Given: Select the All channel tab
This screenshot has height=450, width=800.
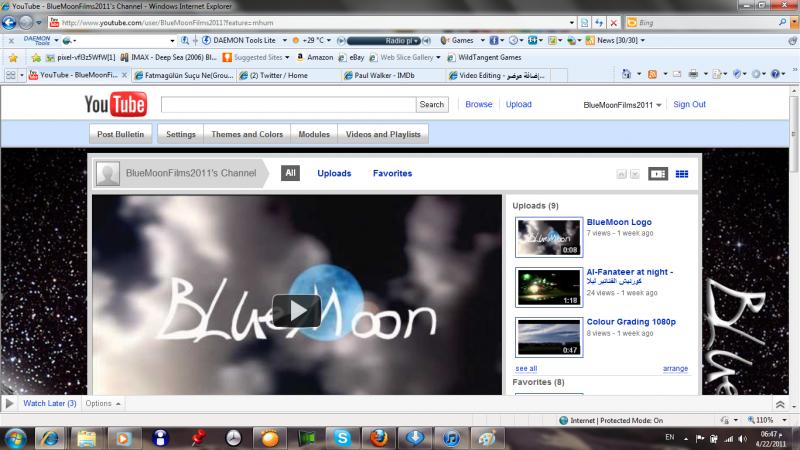Looking at the screenshot, I should (x=290, y=173).
